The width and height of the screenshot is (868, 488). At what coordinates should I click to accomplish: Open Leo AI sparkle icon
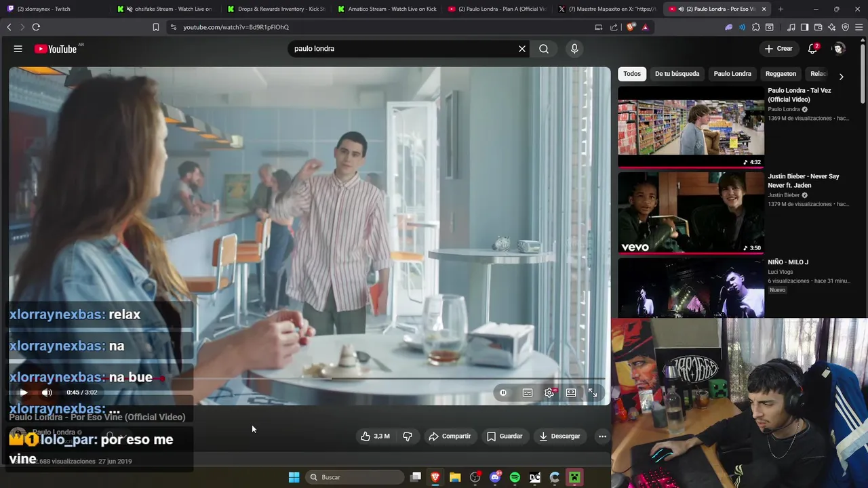click(x=831, y=27)
